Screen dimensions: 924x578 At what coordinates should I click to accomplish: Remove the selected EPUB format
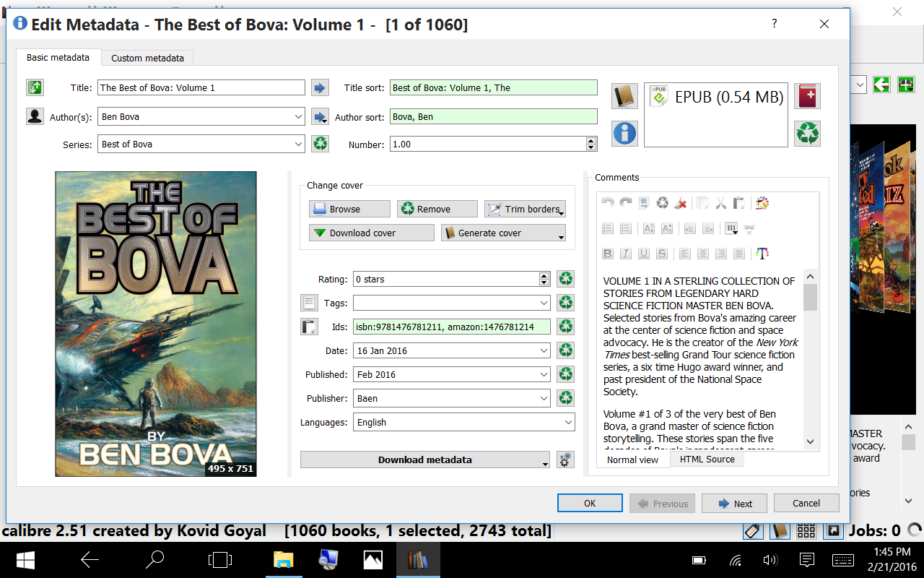pyautogui.click(x=807, y=134)
